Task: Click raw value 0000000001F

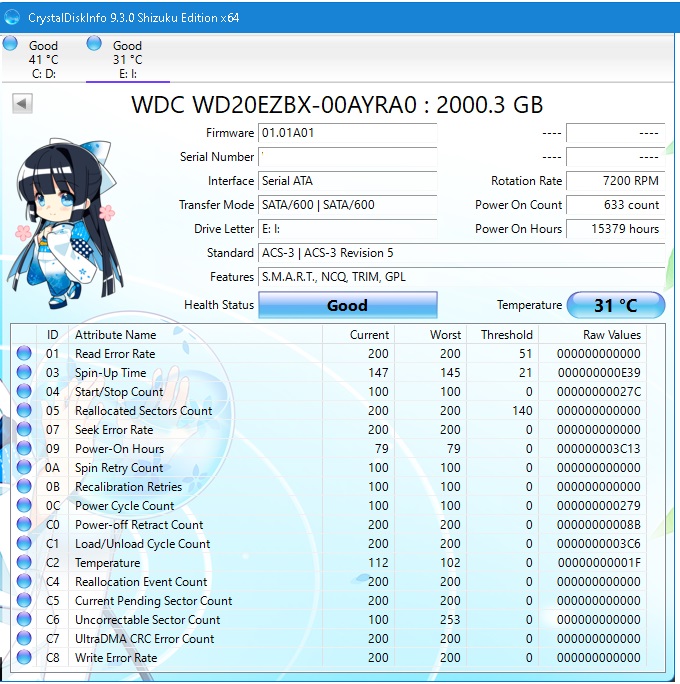Action: pyautogui.click(x=599, y=562)
